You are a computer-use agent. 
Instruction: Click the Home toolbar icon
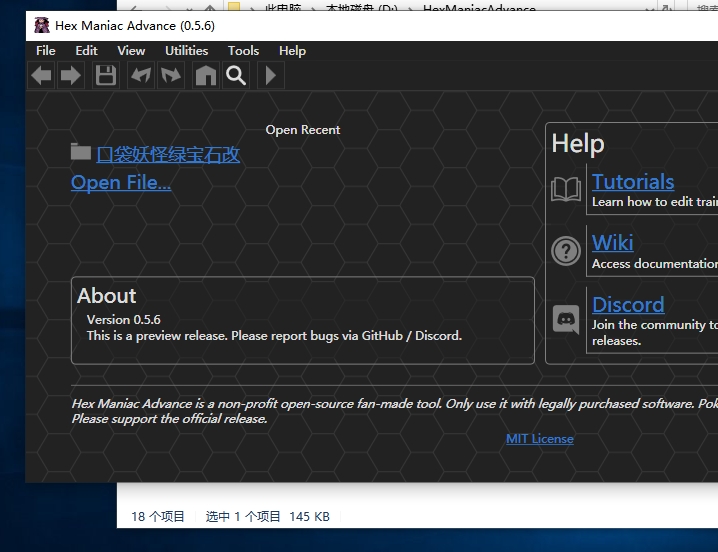(206, 76)
